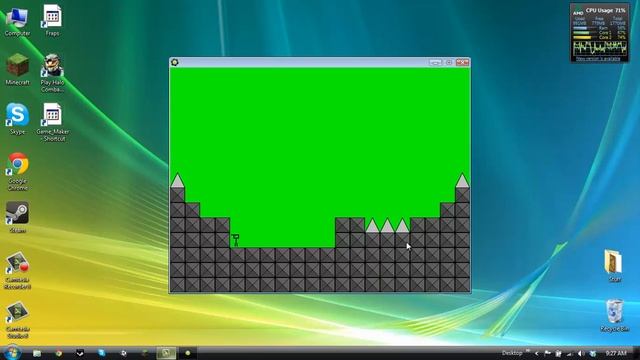Show hidden tray icons with the arrow
Image resolution: width=640 pixels, height=360 pixels.
click(x=536, y=353)
